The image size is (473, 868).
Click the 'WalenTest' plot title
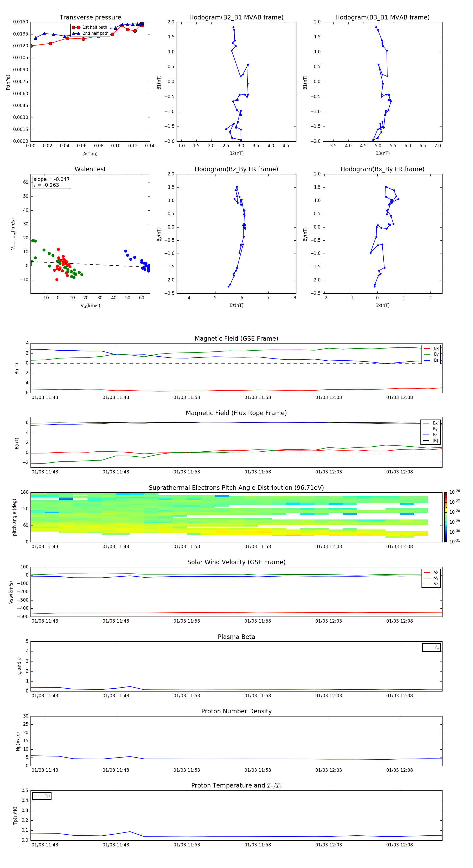coord(90,169)
